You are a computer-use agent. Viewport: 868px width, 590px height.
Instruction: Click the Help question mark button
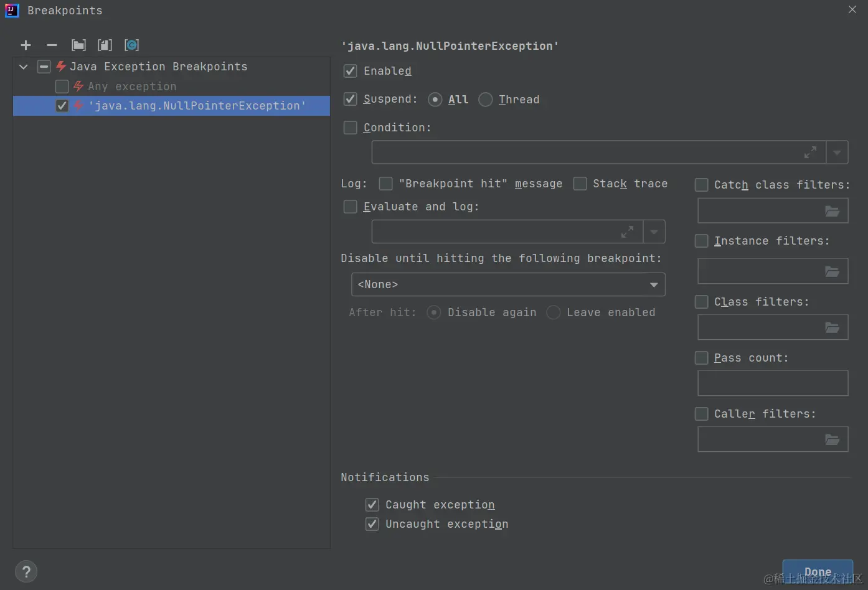(x=26, y=571)
